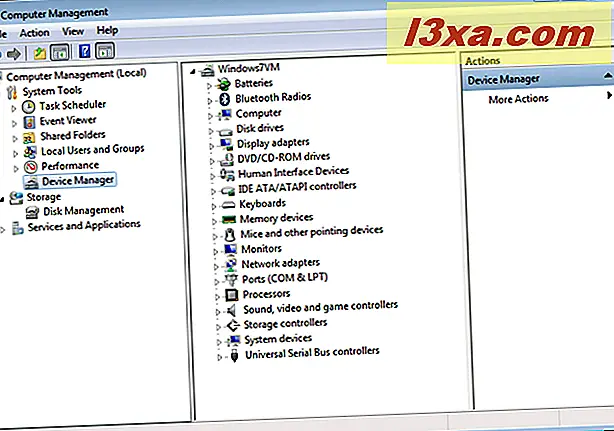Viewport: 614px width, 431px height.
Task: Click the Memory devices icon
Action: tap(229, 219)
